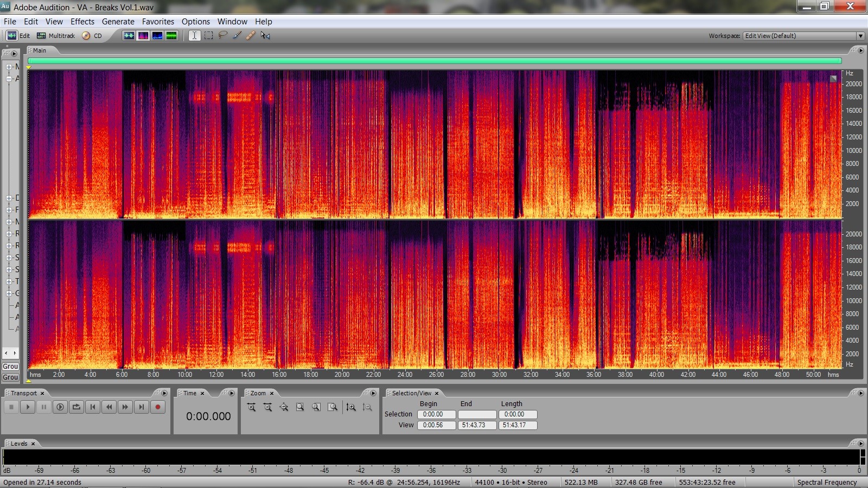Screen dimensions: 868x488
Task: Open the Transport panel options menu
Action: click(x=164, y=393)
